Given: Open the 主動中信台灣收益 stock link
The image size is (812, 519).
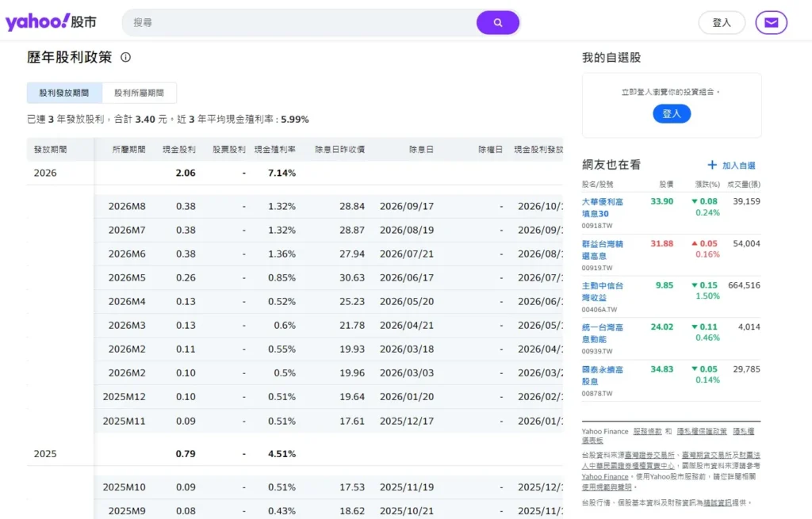Looking at the screenshot, I should pos(603,292).
